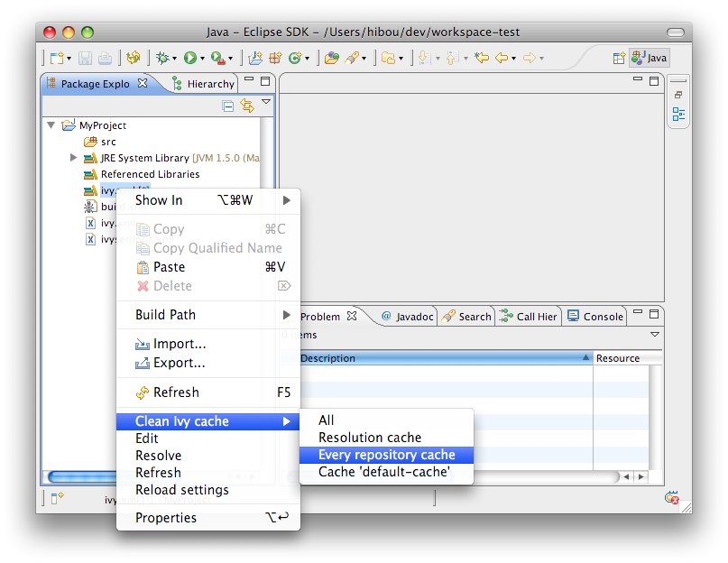This screenshot has width=728, height=563.
Task: Click the Back navigation arrow icon
Action: pos(502,58)
